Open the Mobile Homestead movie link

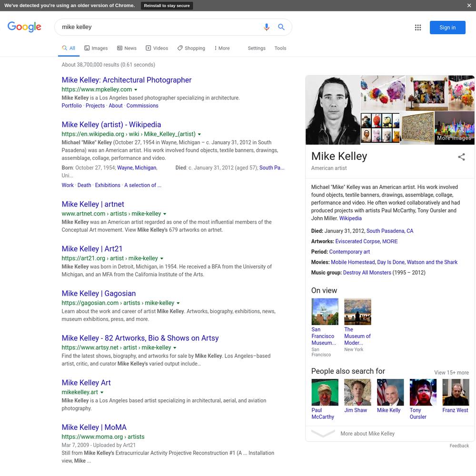353,262
